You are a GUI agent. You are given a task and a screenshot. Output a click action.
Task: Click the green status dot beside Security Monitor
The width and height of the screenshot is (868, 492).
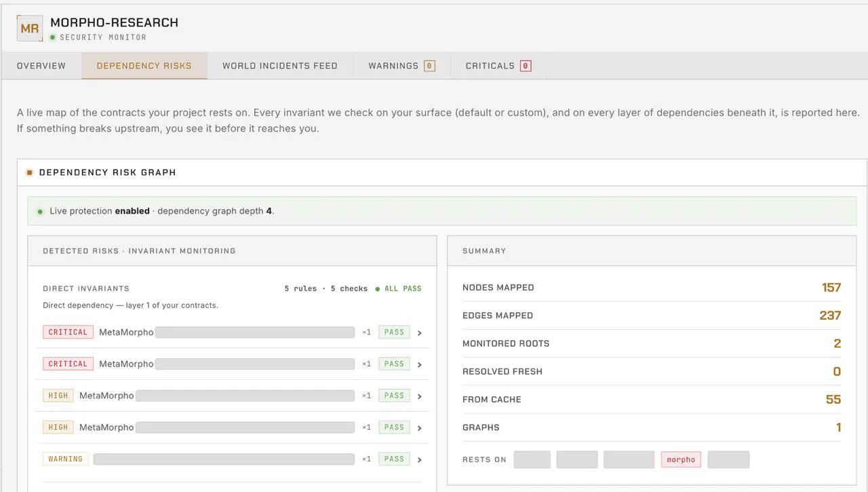click(53, 37)
